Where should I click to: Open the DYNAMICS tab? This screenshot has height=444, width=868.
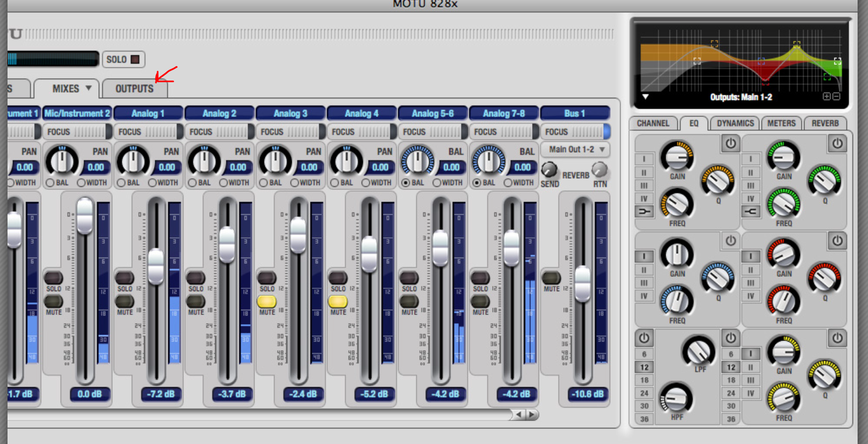735,123
